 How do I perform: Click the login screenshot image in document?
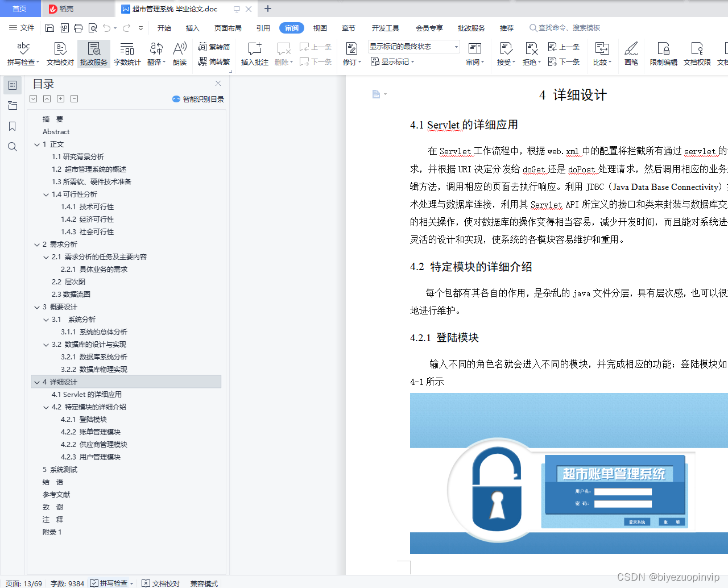coord(569,473)
